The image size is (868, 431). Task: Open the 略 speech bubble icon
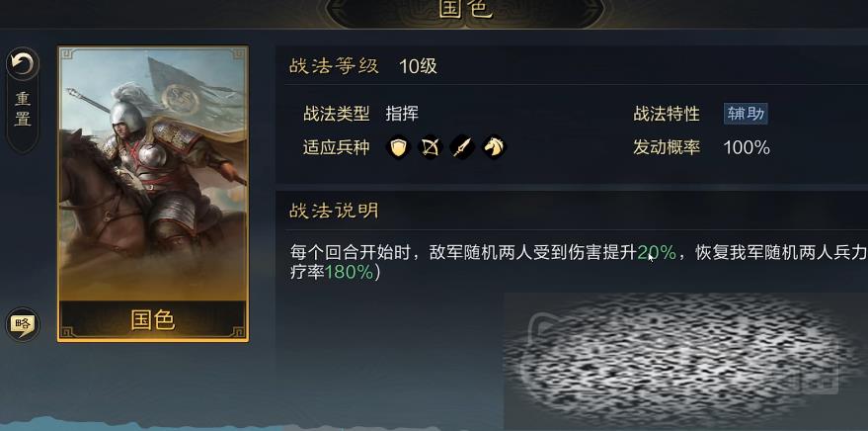pos(22,324)
